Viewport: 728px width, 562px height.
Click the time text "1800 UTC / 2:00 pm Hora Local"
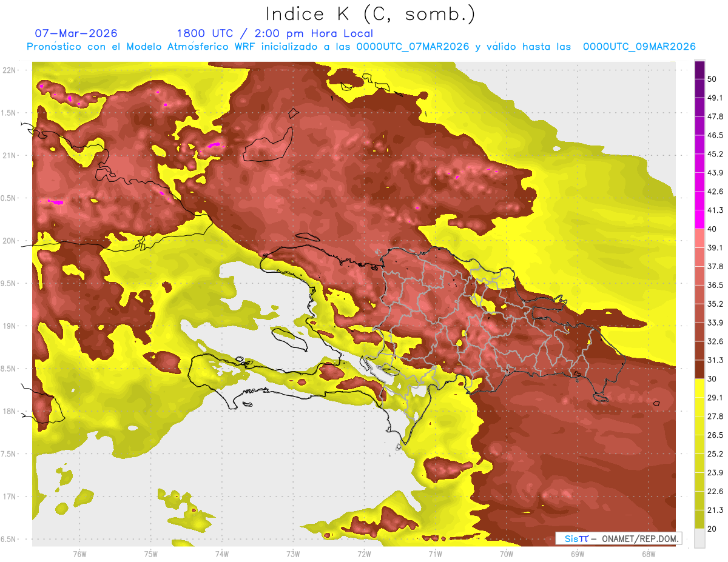click(275, 33)
